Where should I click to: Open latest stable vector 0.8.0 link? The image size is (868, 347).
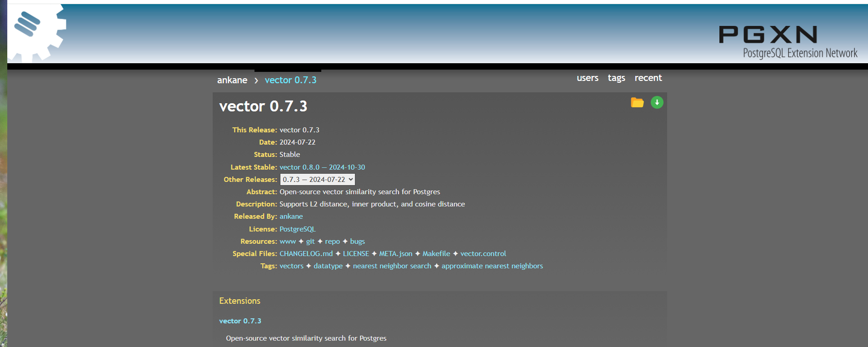pos(322,167)
